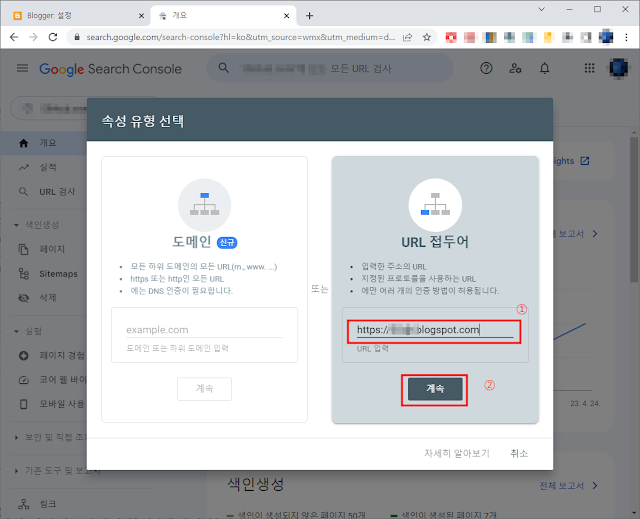Image resolution: width=640 pixels, height=519 pixels.
Task: Click the example.com domain input field
Action: (x=204, y=330)
